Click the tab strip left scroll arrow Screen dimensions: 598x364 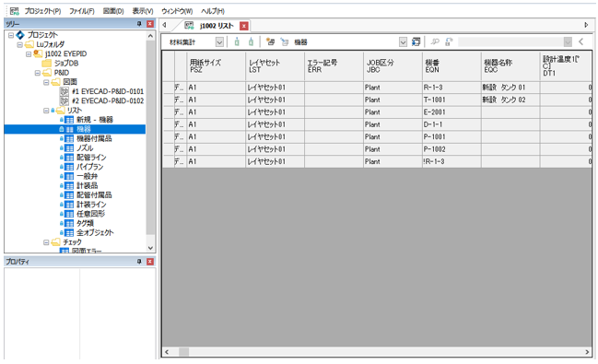[x=164, y=25]
